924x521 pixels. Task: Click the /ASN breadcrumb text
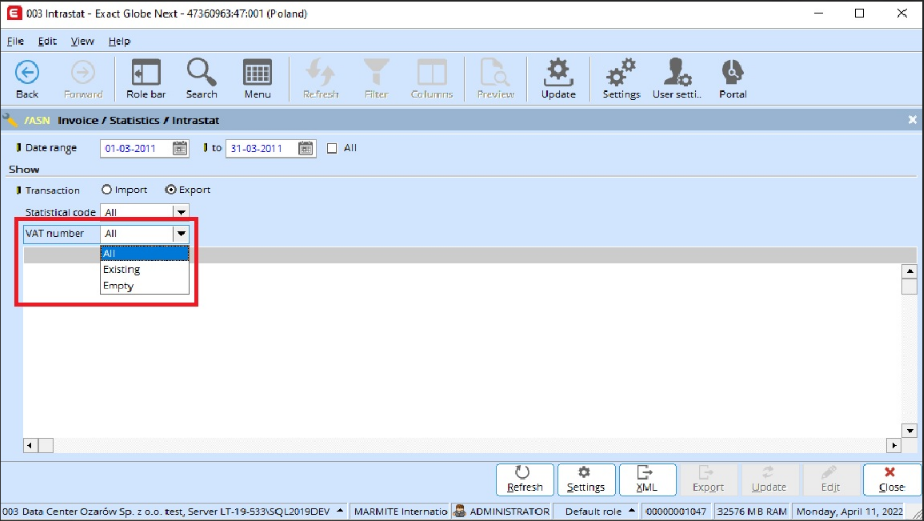37,120
